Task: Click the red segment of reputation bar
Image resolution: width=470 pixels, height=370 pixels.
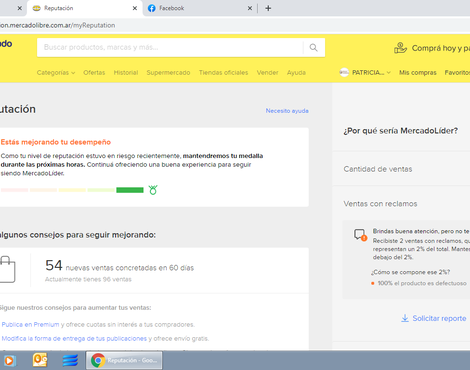Action: [x=14, y=190]
